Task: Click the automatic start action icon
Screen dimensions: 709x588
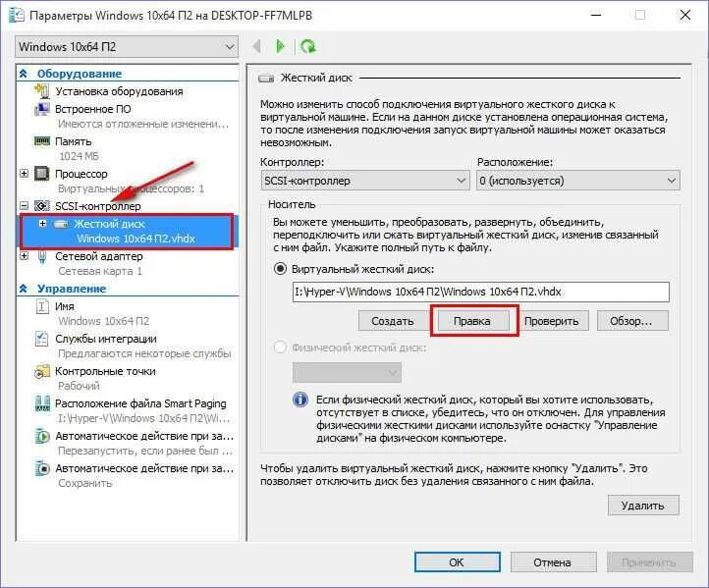Action: coord(42,436)
